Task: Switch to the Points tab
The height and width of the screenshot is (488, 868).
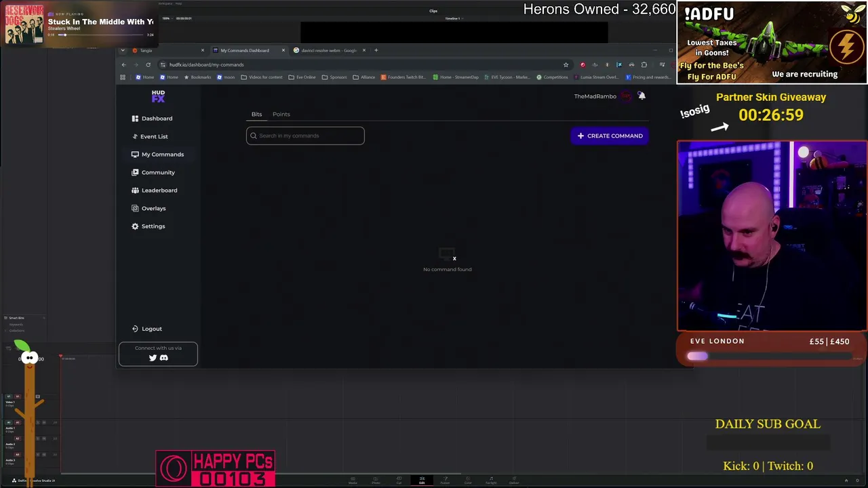Action: 281,114
